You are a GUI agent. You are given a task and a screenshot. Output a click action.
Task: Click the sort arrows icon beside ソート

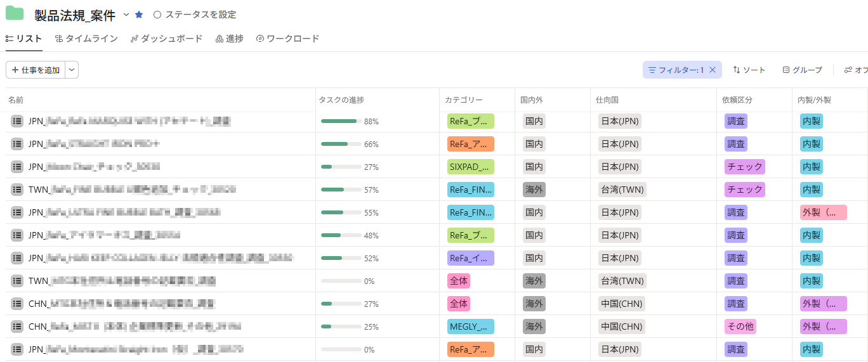pyautogui.click(x=737, y=70)
